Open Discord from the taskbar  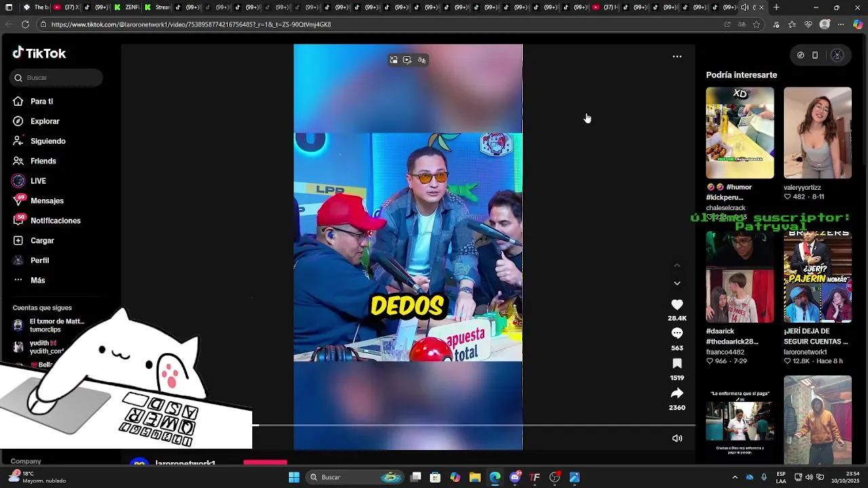[x=515, y=478]
